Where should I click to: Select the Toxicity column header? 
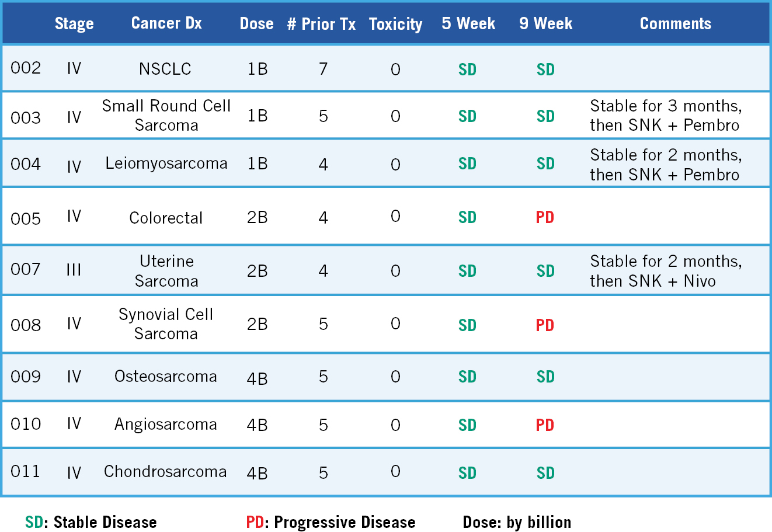tap(395, 24)
